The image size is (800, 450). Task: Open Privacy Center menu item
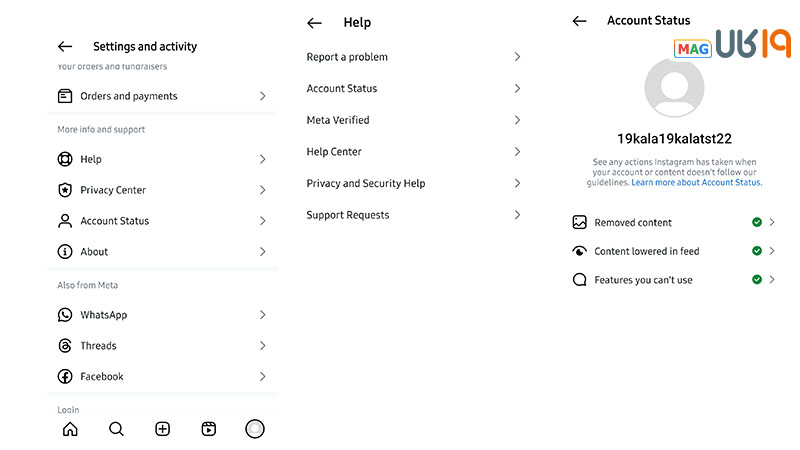click(x=113, y=190)
